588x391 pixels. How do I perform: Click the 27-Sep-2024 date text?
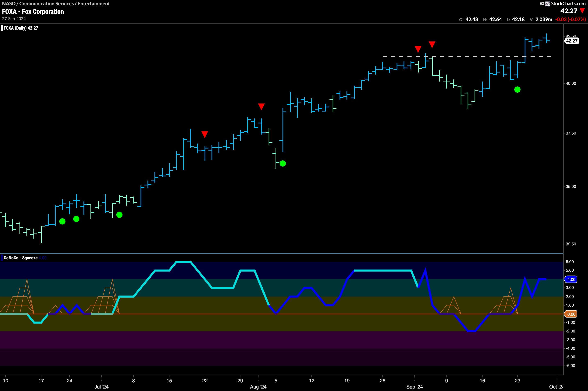click(14, 19)
